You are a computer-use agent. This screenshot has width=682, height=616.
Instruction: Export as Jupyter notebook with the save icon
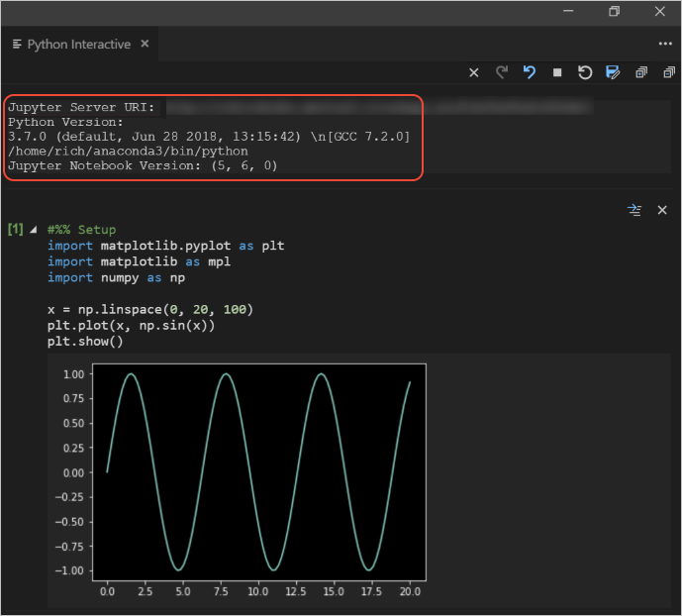(x=613, y=72)
